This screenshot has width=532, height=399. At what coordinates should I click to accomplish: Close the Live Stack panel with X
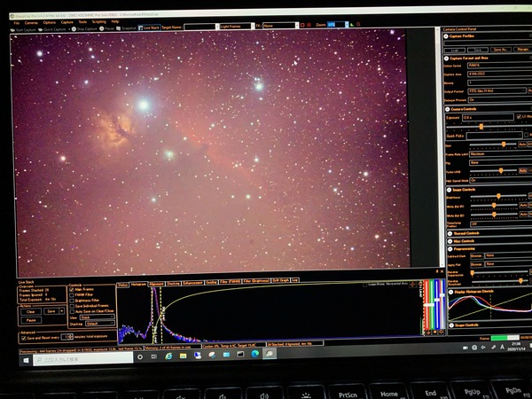[442, 271]
